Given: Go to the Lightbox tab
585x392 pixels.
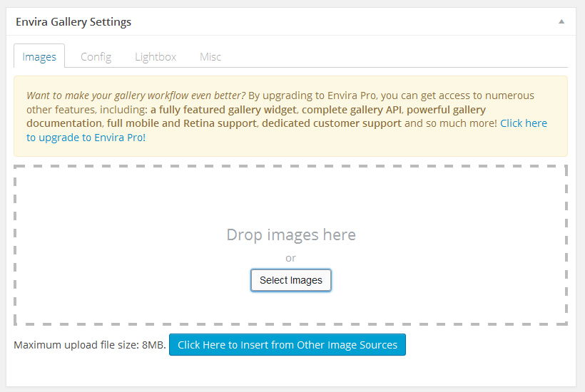Looking at the screenshot, I should click(x=156, y=56).
